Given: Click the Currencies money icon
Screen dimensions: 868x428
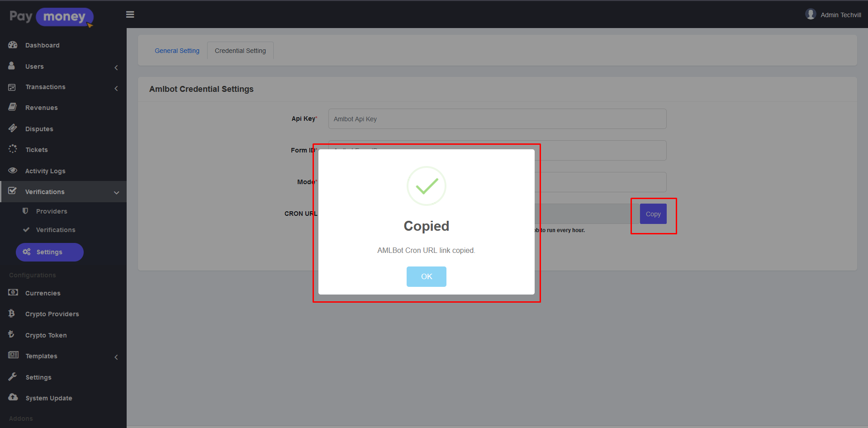Looking at the screenshot, I should click(13, 292).
